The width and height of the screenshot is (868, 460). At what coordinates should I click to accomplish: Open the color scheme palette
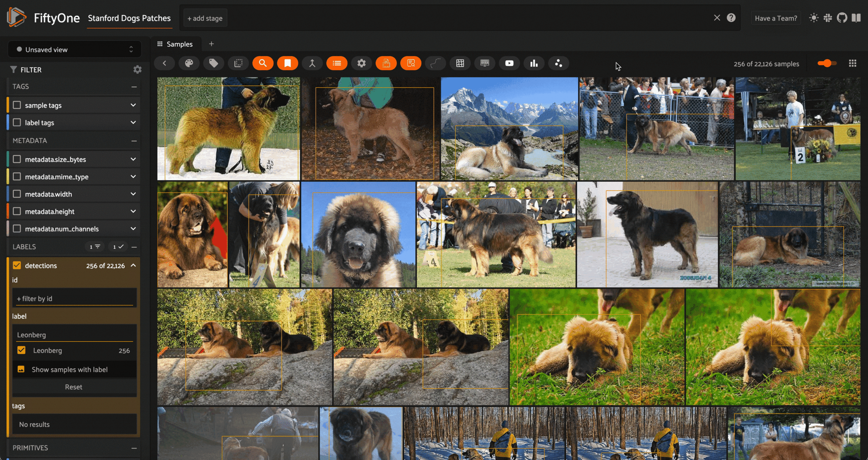tap(189, 63)
